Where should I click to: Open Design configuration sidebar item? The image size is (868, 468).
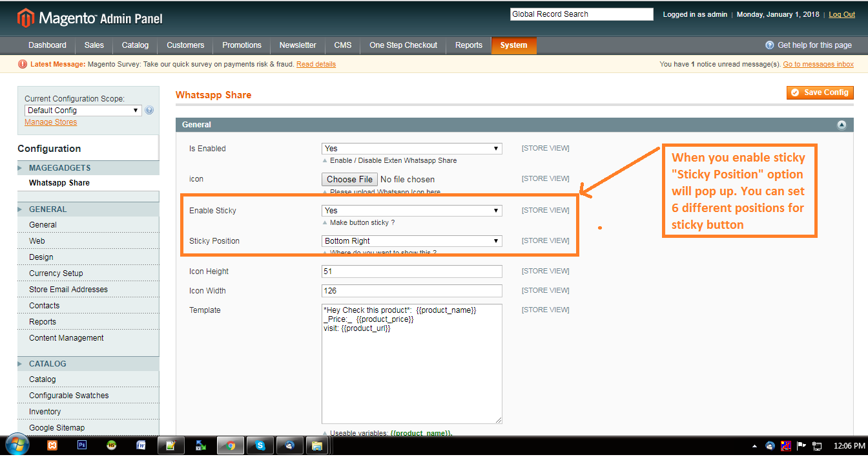(41, 257)
